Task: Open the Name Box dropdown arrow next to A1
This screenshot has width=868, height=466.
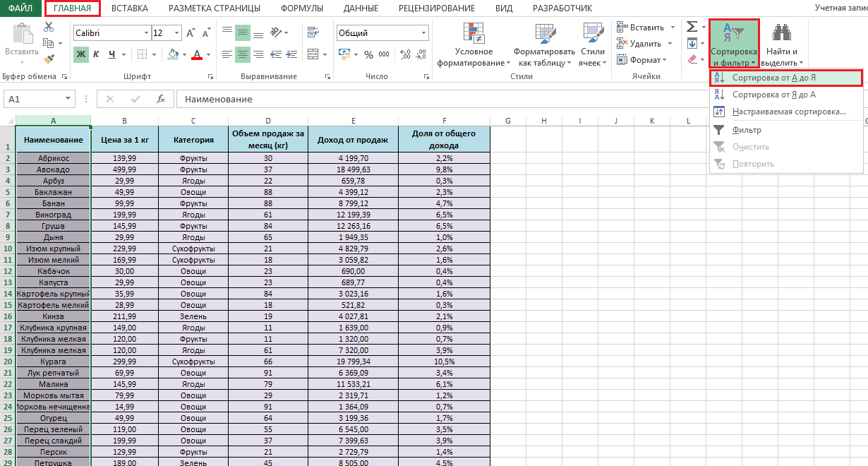Action: coord(68,99)
